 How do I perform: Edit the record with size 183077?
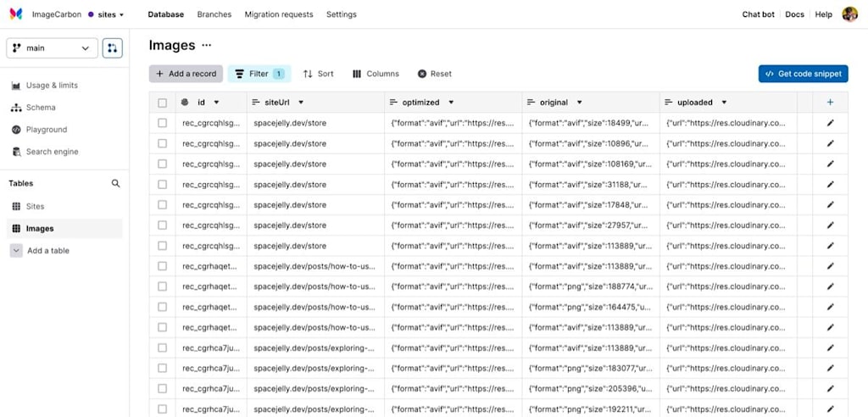tap(830, 369)
